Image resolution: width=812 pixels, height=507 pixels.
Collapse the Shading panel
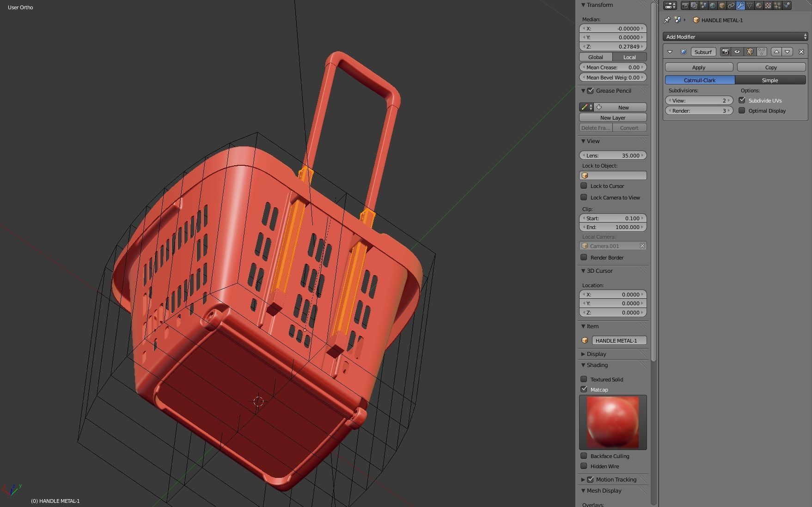[583, 365]
